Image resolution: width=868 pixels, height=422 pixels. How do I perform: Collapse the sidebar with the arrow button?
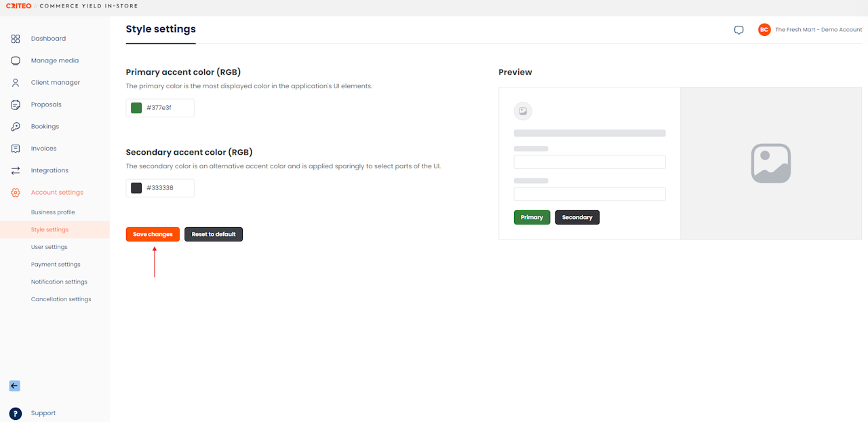click(14, 385)
